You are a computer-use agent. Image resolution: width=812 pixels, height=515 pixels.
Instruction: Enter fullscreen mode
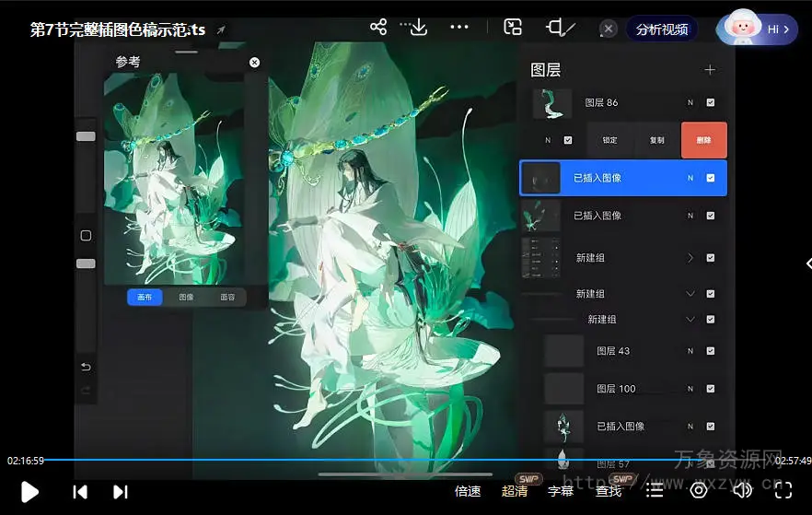tap(783, 491)
